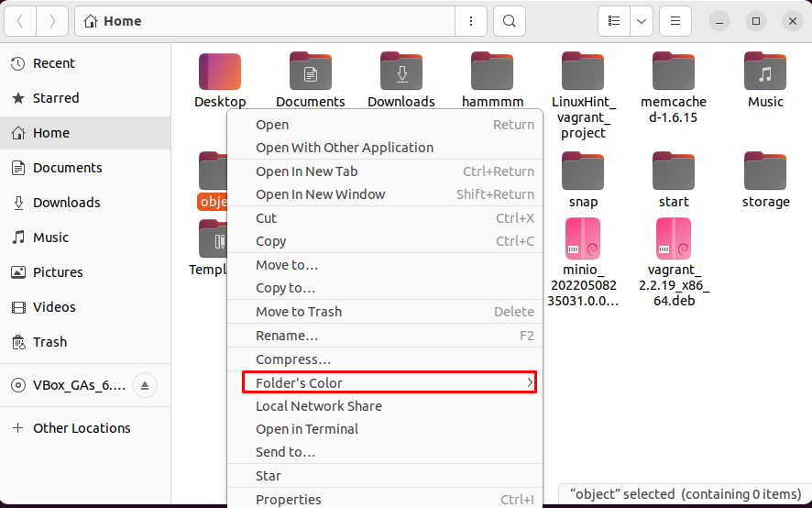Select the Downloads folder icon in grid
This screenshot has height=508, width=812.
point(401,71)
